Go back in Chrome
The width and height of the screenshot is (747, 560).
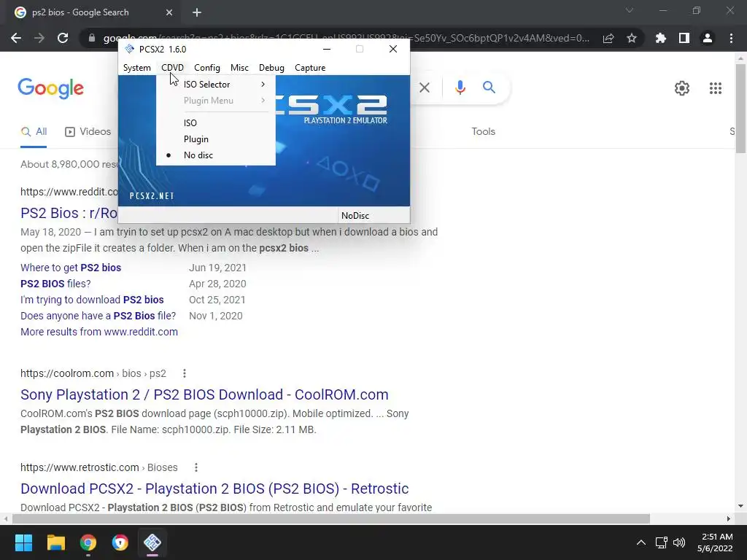(16, 38)
